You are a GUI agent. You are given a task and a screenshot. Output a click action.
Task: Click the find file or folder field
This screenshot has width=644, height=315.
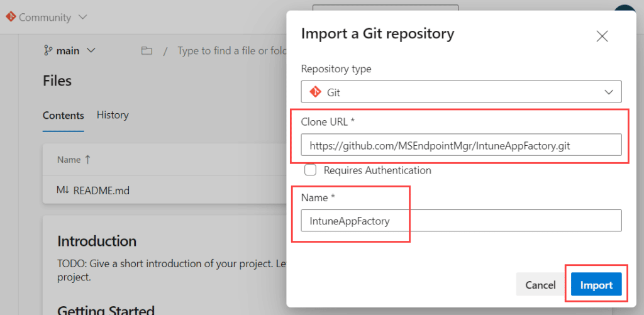(231, 51)
